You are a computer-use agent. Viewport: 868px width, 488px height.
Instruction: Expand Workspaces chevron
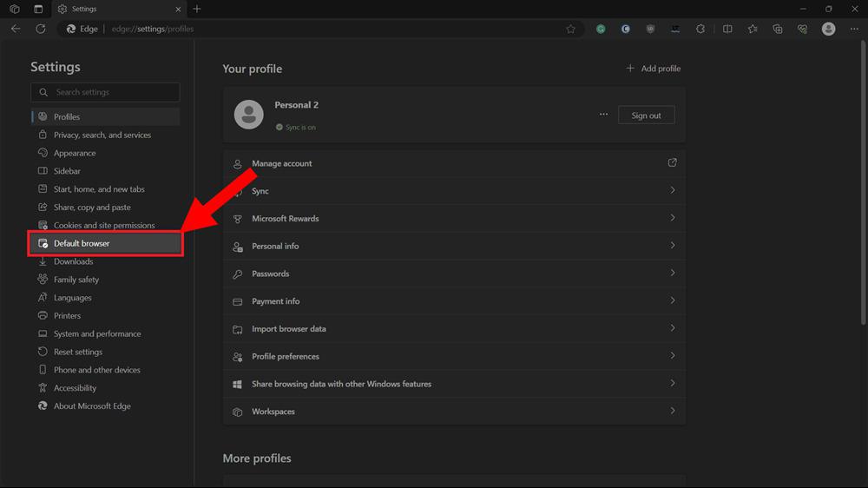click(x=673, y=411)
